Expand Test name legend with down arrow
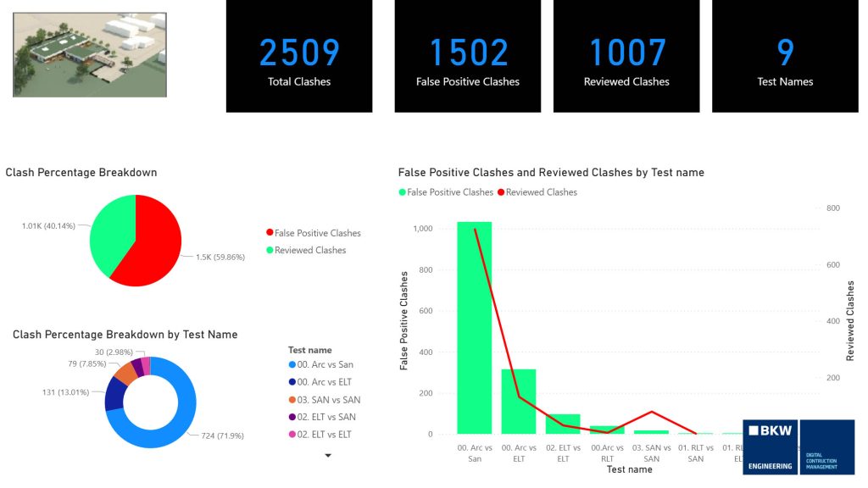 pos(328,455)
